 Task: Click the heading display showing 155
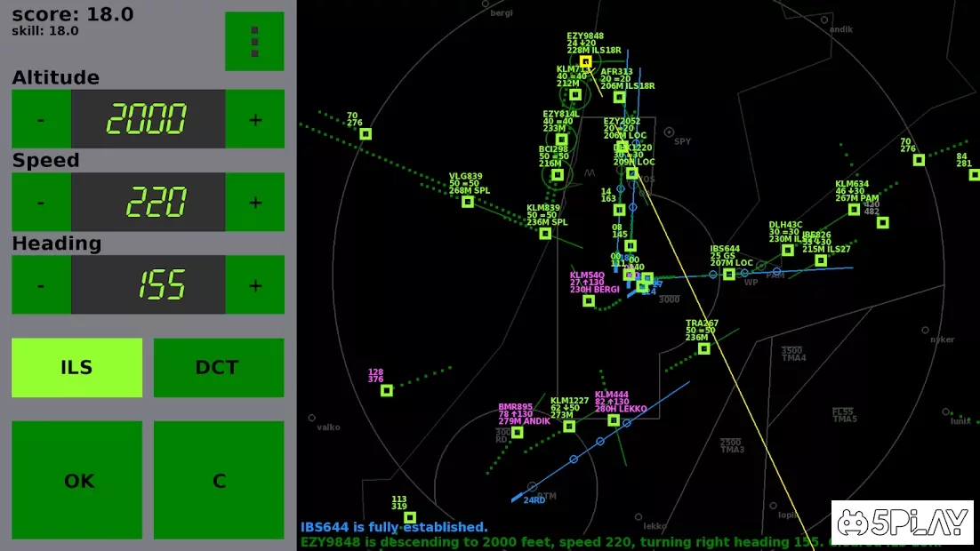click(148, 285)
